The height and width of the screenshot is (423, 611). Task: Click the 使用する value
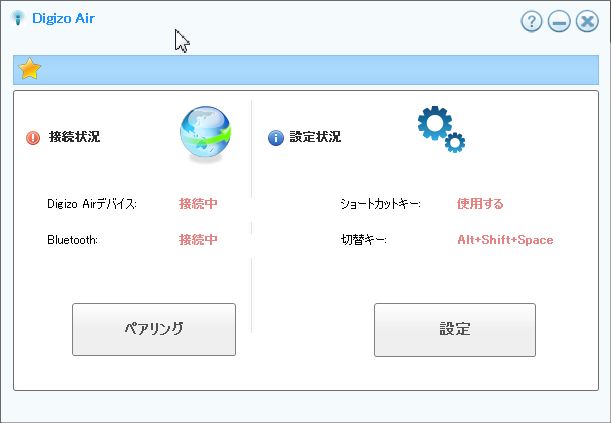pos(480,204)
